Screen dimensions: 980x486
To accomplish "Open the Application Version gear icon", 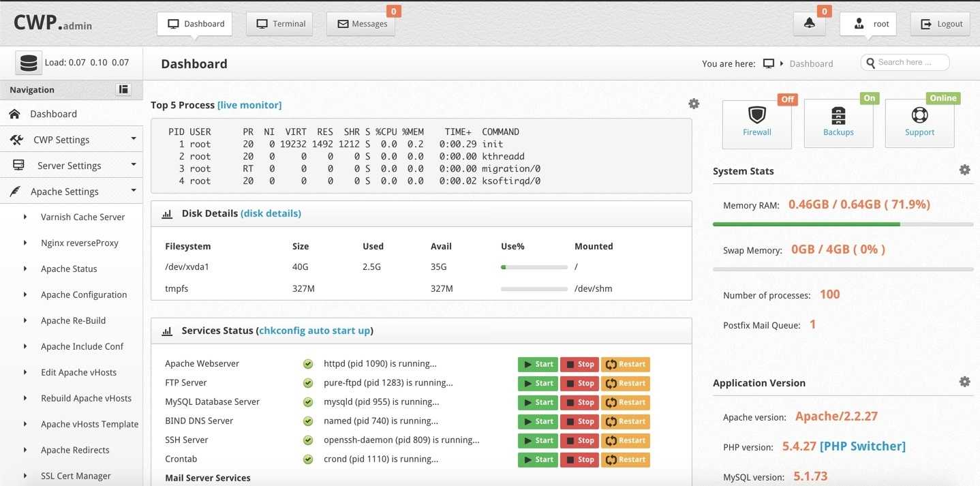I will [964, 382].
